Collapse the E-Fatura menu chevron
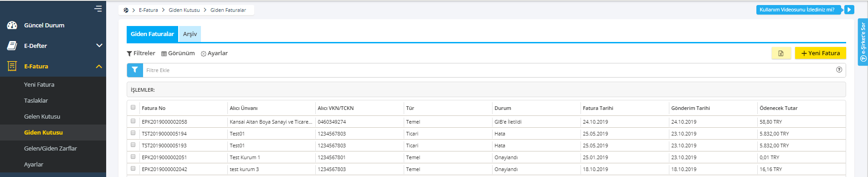 point(99,66)
